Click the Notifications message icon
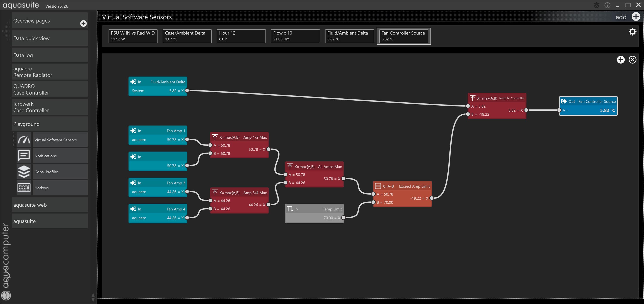 24,156
